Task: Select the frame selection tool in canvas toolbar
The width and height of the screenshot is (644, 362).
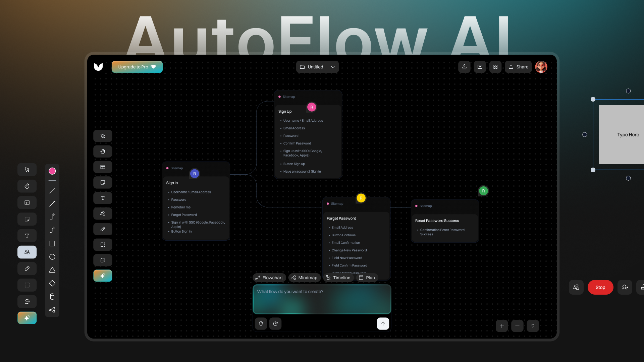Action: (x=103, y=245)
